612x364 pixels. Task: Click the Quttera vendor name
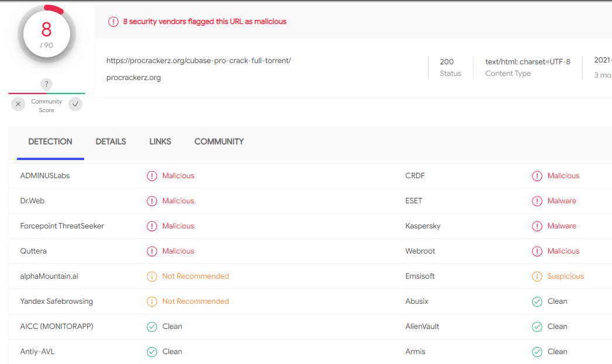(33, 251)
